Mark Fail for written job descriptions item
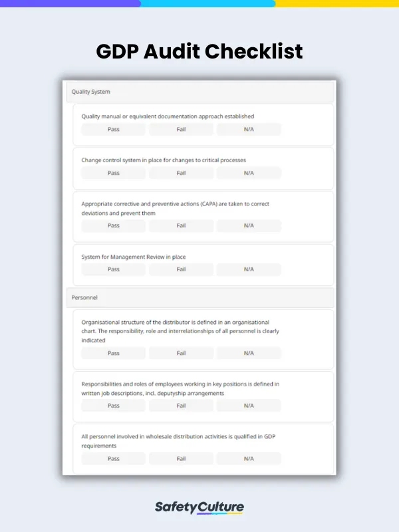The height and width of the screenshot is (532, 399). tap(180, 406)
